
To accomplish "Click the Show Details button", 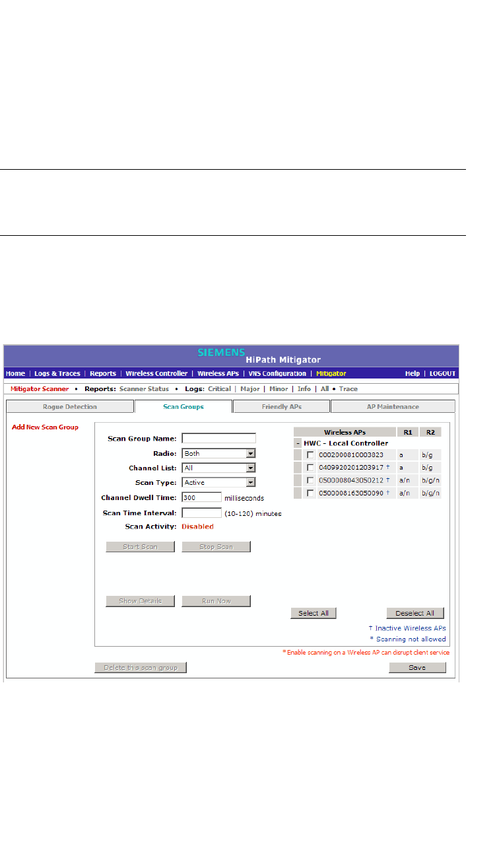I will 140,601.
